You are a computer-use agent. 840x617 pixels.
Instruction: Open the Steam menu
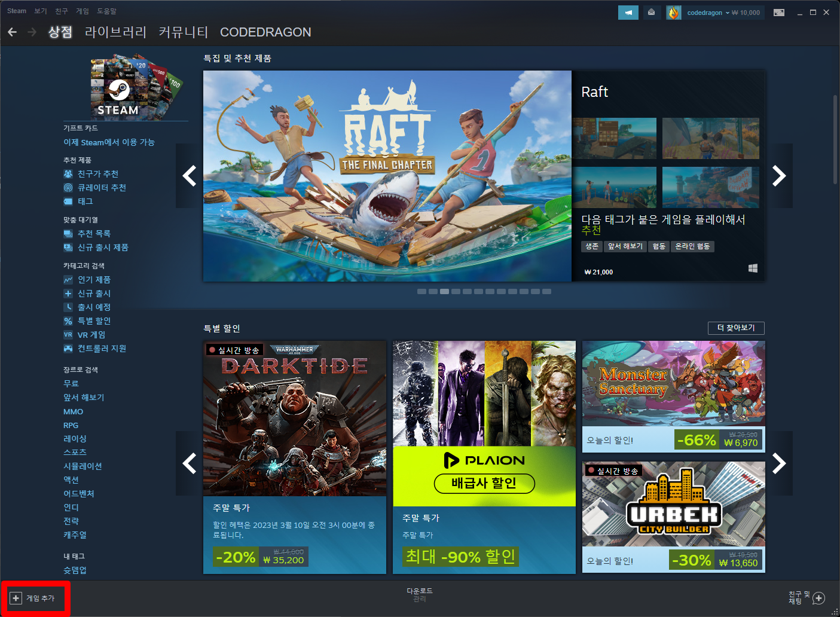click(x=17, y=11)
